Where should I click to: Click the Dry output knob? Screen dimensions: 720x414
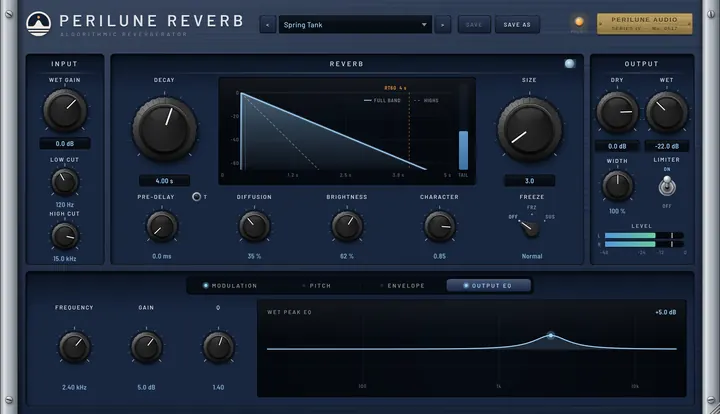(x=617, y=112)
